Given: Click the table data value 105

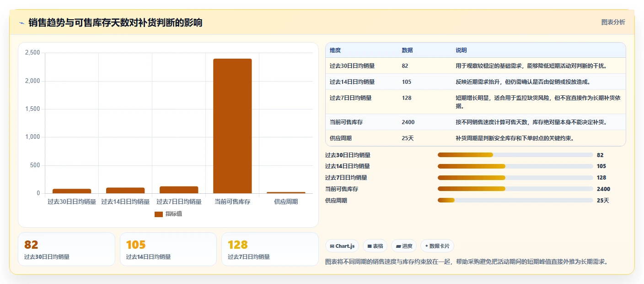Looking at the screenshot, I should point(407,82).
